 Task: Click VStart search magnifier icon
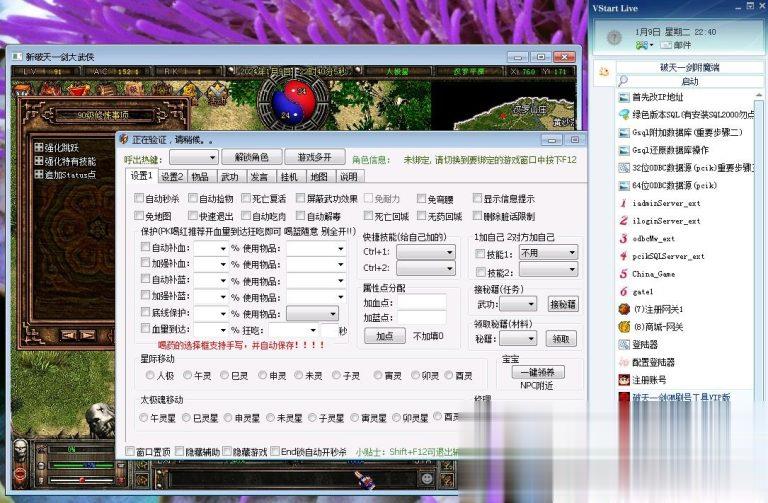pos(623,81)
